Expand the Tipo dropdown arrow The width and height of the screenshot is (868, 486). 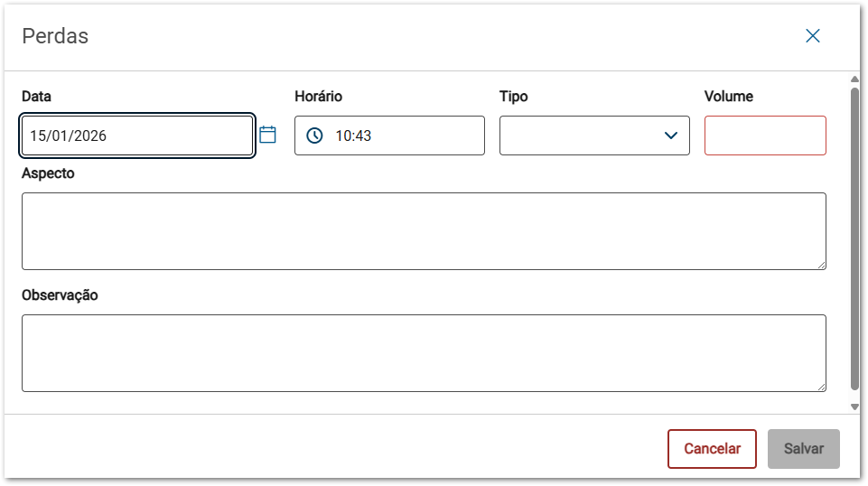(670, 136)
